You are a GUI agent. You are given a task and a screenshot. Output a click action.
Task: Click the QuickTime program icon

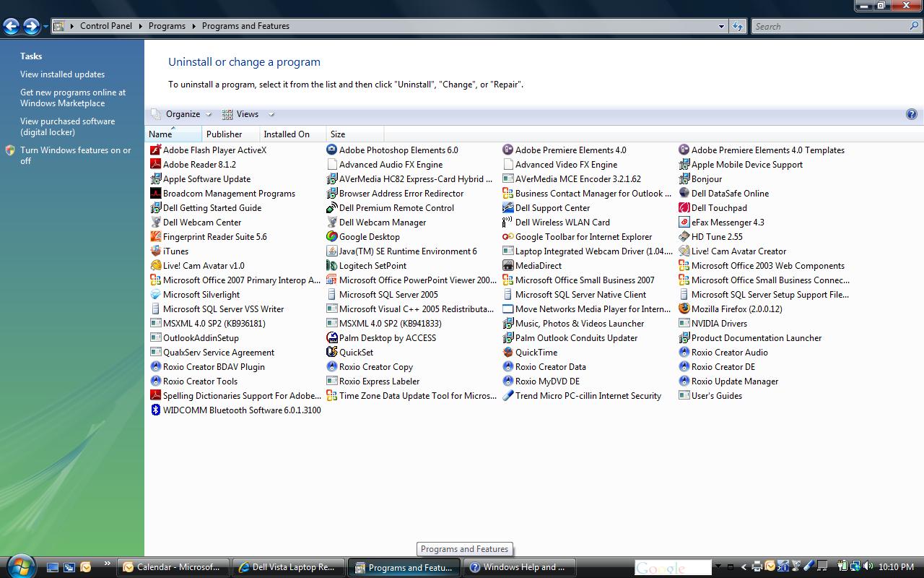point(507,353)
